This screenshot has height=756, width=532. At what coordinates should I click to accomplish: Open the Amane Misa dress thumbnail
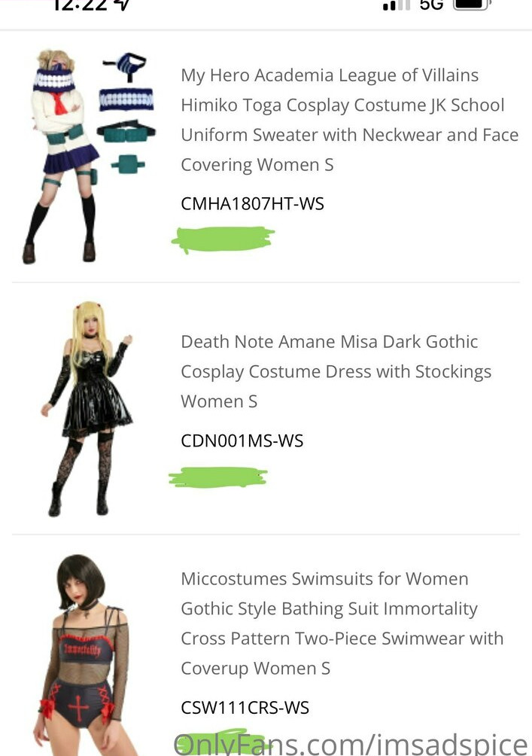click(x=88, y=409)
